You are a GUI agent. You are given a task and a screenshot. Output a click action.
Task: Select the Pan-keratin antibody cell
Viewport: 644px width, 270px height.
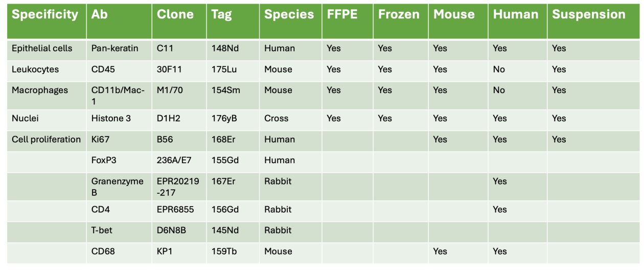click(x=114, y=49)
